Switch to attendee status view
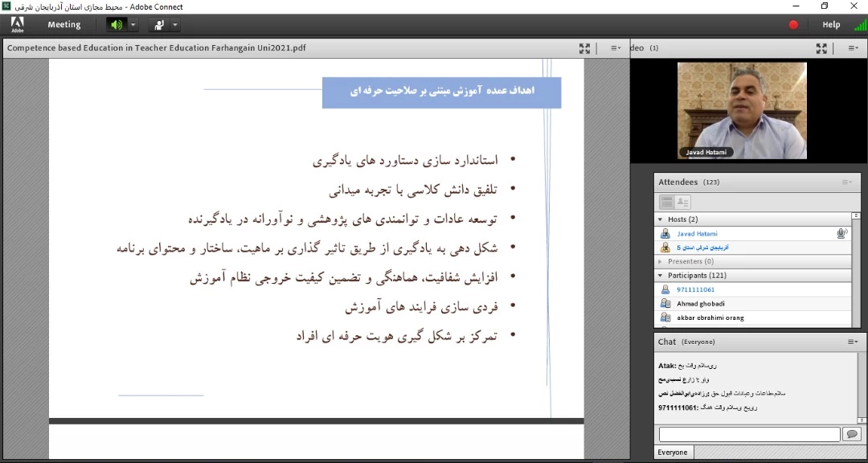868x463 pixels. pos(683,202)
